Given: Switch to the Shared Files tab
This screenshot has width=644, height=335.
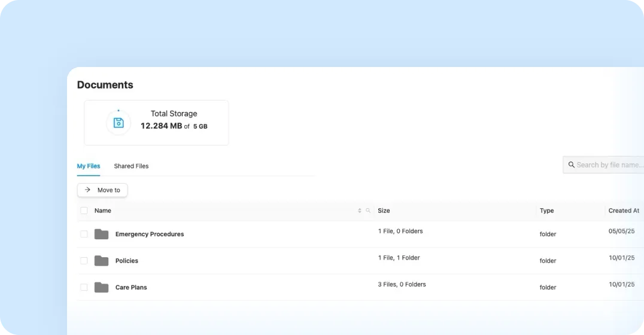Looking at the screenshot, I should point(131,166).
